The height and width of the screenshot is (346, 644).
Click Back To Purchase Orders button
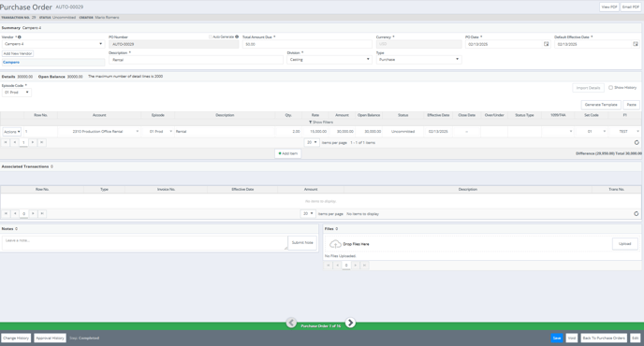coord(604,338)
